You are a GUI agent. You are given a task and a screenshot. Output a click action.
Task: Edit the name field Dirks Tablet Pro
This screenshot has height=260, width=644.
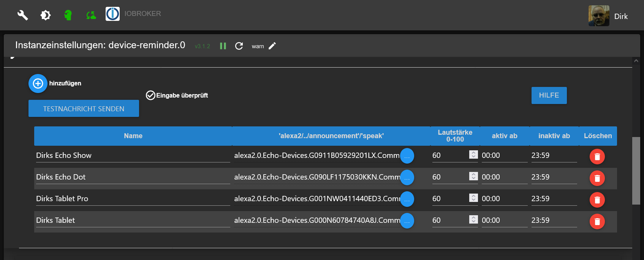pyautogui.click(x=133, y=199)
